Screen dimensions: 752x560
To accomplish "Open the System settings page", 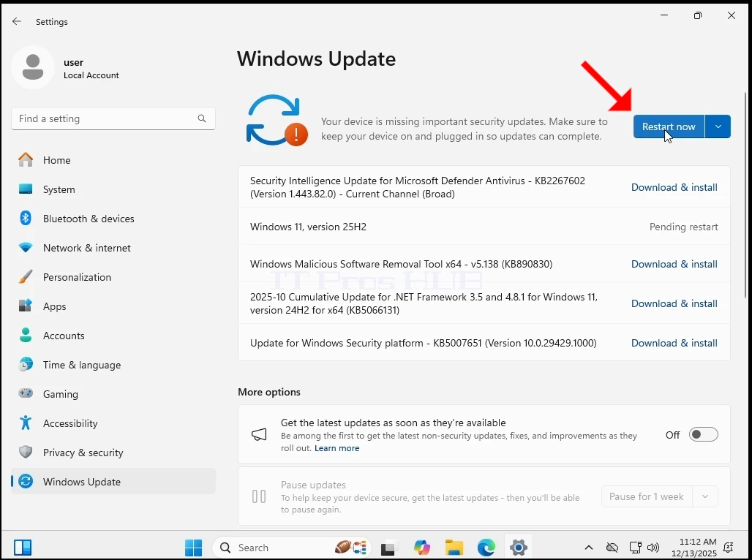I will pyautogui.click(x=113, y=189).
